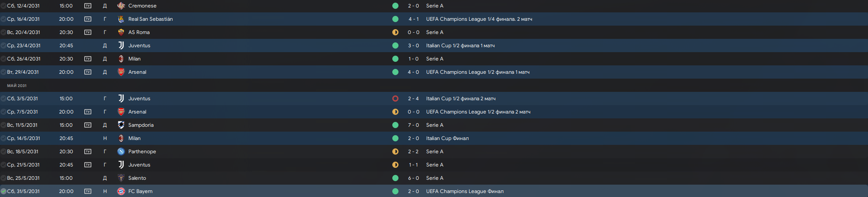This screenshot has width=868, height=197.
Task: Click green win indicator on Salento row
Action: [x=395, y=178]
